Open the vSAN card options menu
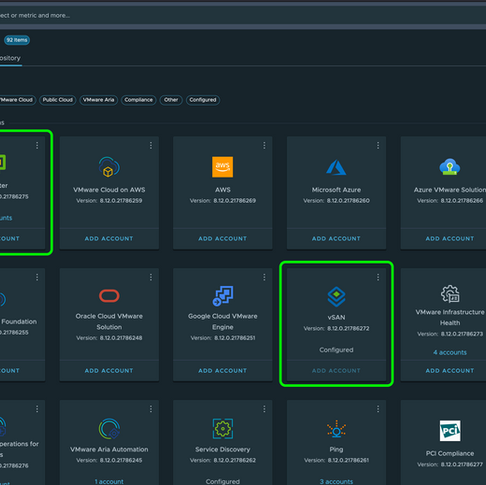The height and width of the screenshot is (485, 486). pyautogui.click(x=378, y=277)
